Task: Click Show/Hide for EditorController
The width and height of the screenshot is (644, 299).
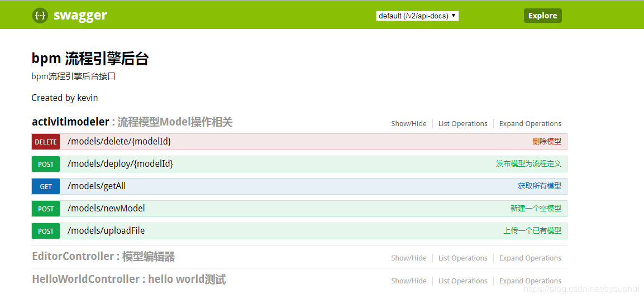Action: pyautogui.click(x=409, y=258)
